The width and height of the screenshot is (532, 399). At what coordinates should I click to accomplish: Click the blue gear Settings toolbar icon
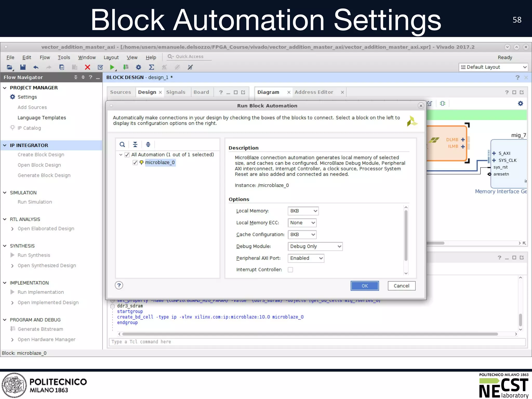(138, 67)
